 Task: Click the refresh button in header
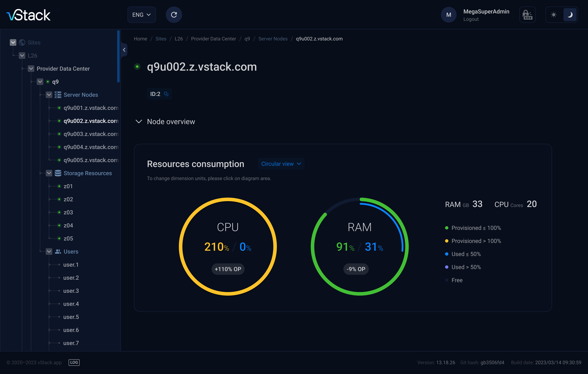coord(174,15)
